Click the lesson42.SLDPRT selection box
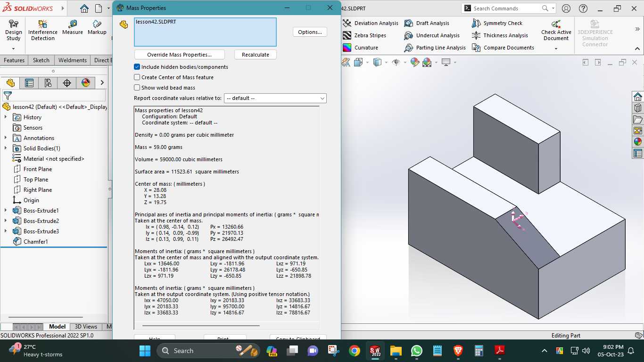Viewport: 644px width, 362px height. pos(205,32)
